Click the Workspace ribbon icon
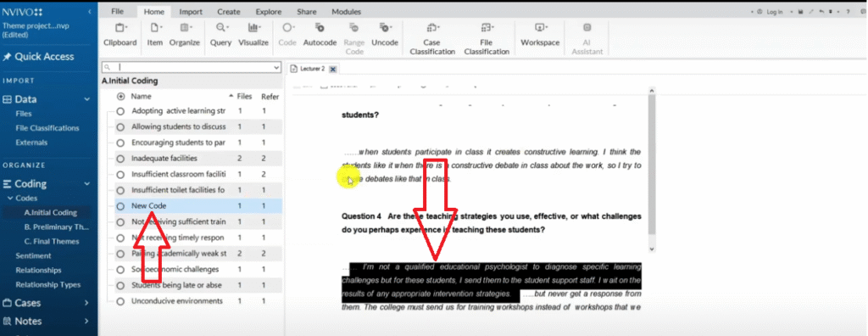The image size is (868, 336). pyautogui.click(x=540, y=28)
